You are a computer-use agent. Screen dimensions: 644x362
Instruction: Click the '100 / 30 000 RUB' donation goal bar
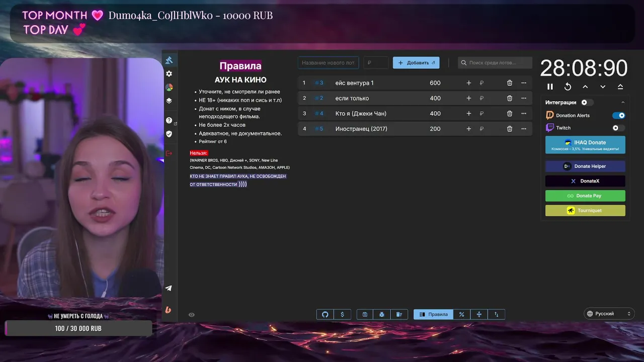(78, 328)
